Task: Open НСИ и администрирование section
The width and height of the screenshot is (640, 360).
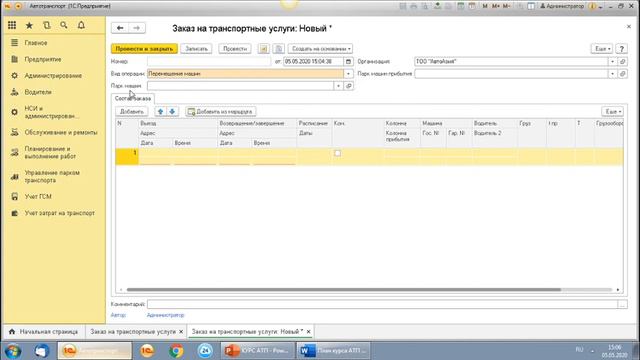Action: point(51,112)
